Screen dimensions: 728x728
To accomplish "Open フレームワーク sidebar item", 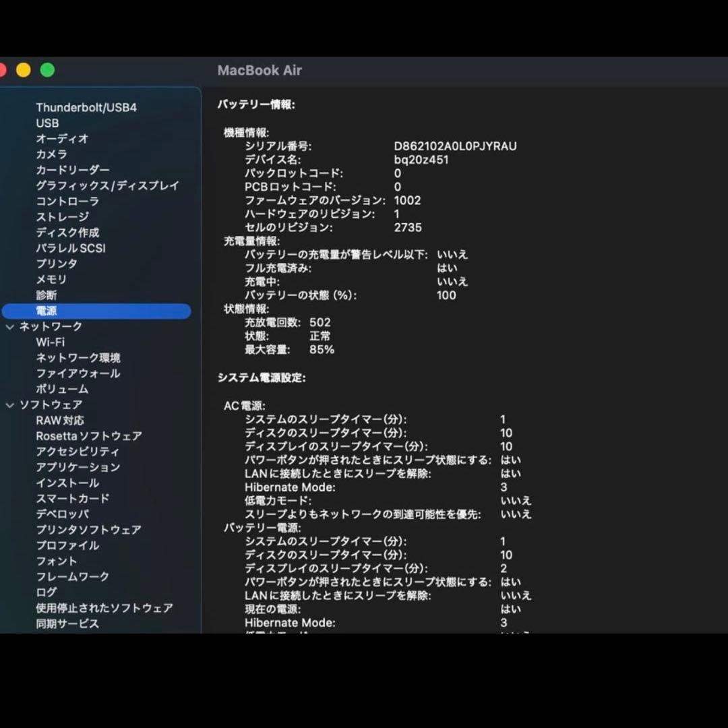I will pos(73,576).
